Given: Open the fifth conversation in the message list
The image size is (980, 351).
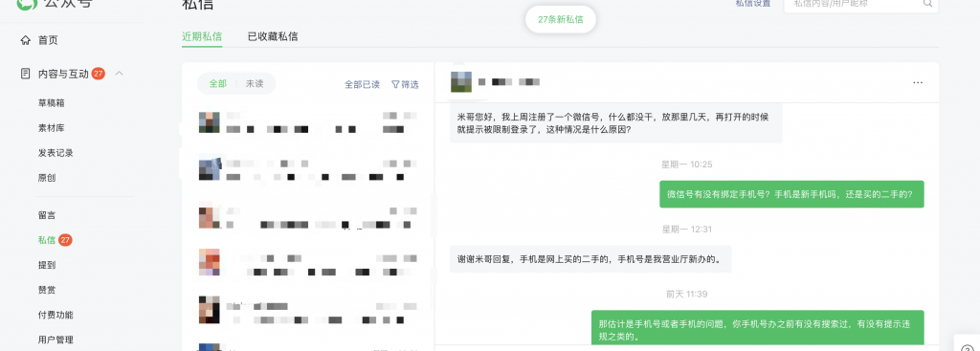Looking at the screenshot, I should coord(308,310).
